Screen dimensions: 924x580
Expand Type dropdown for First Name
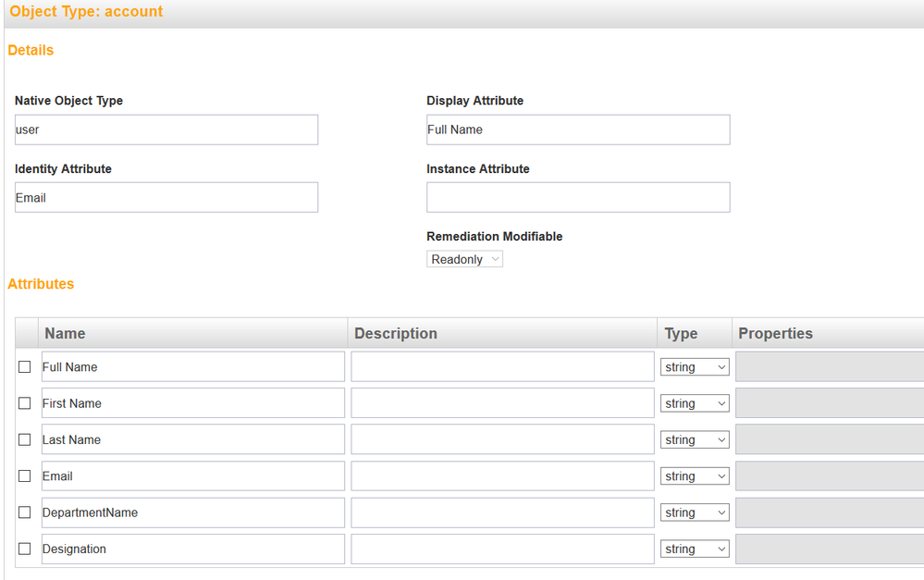tap(695, 403)
